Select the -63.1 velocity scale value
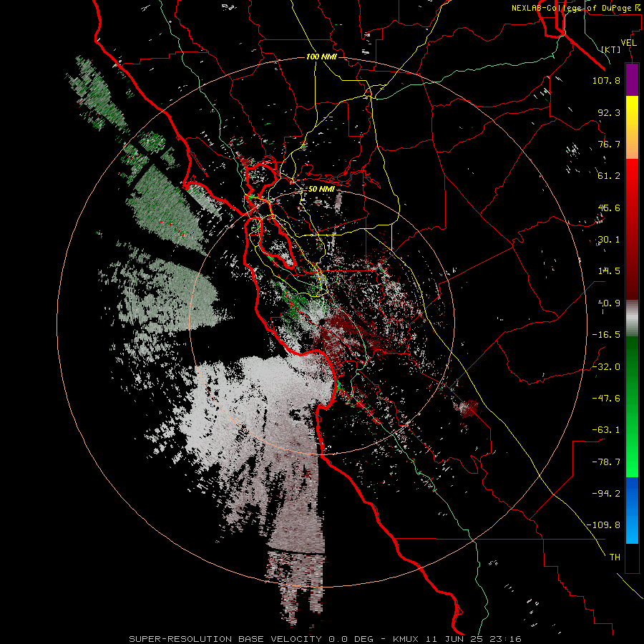This screenshot has width=644, height=644. pyautogui.click(x=606, y=430)
